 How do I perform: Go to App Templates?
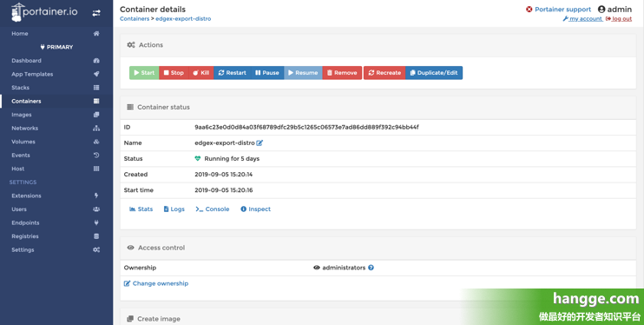(32, 75)
